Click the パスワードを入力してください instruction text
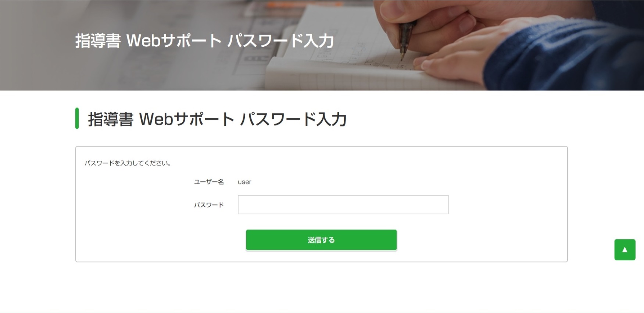 128,163
